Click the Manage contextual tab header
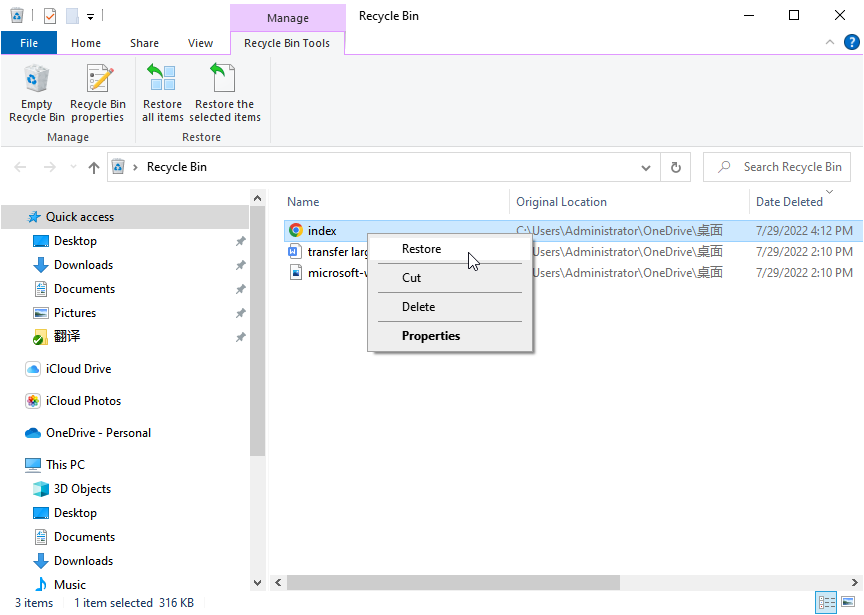This screenshot has height=615, width=864. coord(288,18)
